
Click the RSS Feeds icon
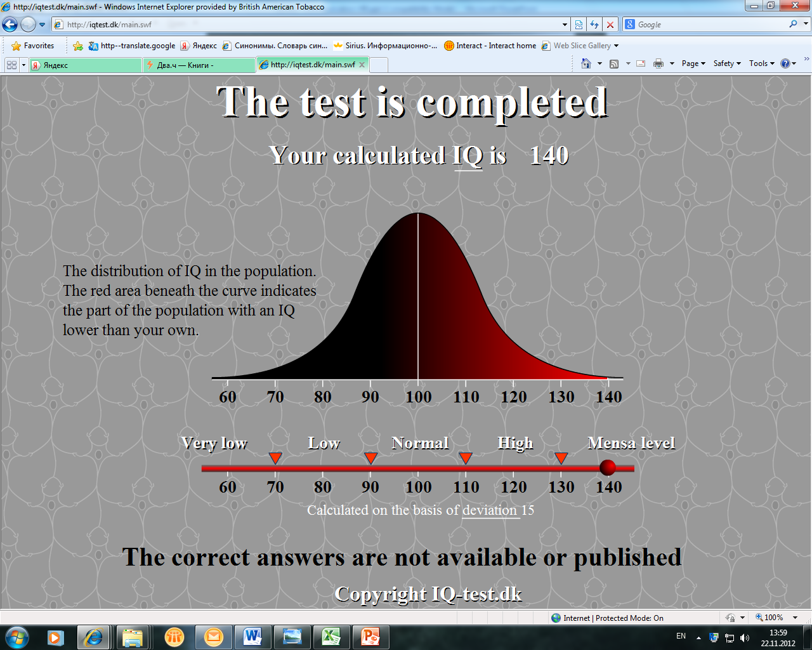click(x=613, y=63)
